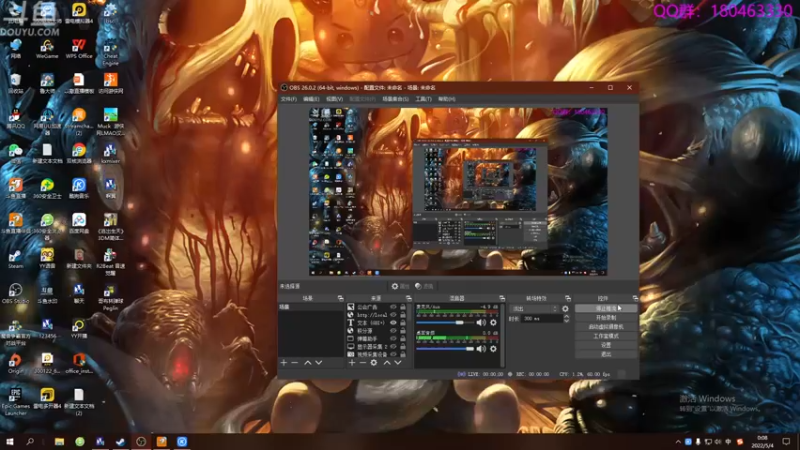Open the source Filters button above panels
The image size is (800, 450).
pyautogui.click(x=424, y=286)
